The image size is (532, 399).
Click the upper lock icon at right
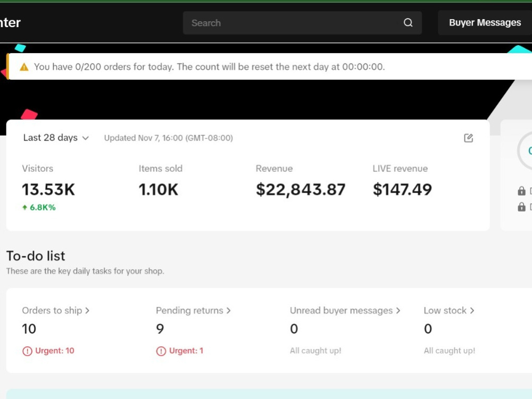tap(521, 190)
